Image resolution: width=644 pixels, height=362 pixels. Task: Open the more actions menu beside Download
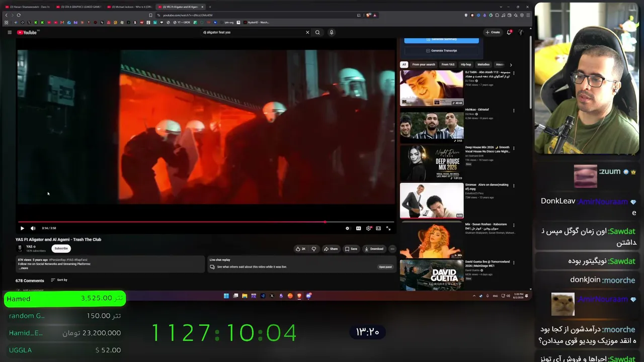392,249
